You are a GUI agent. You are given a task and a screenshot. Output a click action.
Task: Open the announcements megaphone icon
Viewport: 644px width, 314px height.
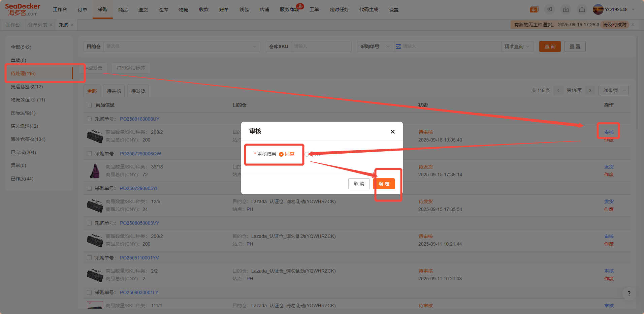[x=550, y=10]
